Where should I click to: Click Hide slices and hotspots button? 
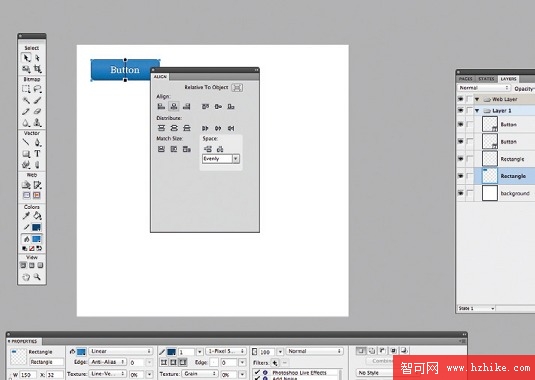coord(27,195)
